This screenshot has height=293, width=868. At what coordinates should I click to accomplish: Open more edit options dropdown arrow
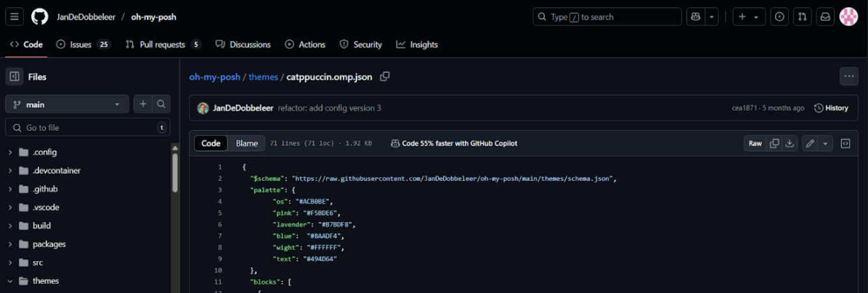825,143
